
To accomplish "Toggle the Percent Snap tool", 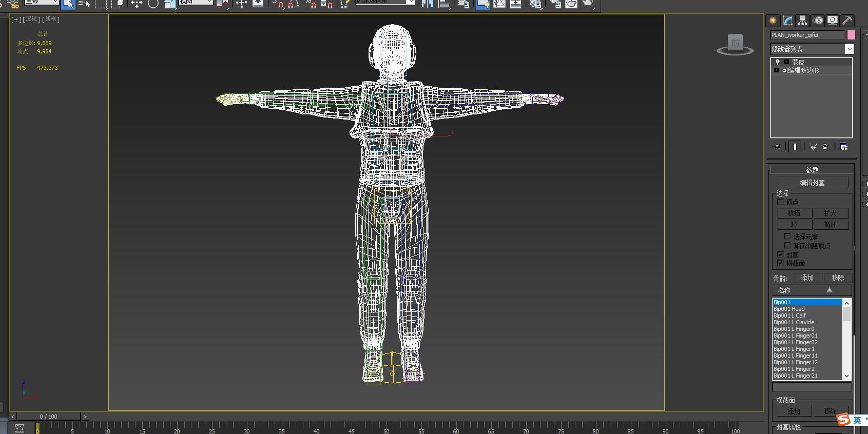I will [311, 4].
